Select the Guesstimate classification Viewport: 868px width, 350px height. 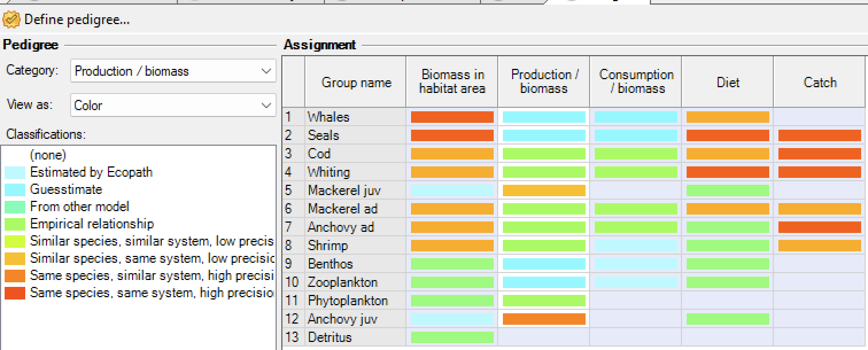(x=66, y=189)
